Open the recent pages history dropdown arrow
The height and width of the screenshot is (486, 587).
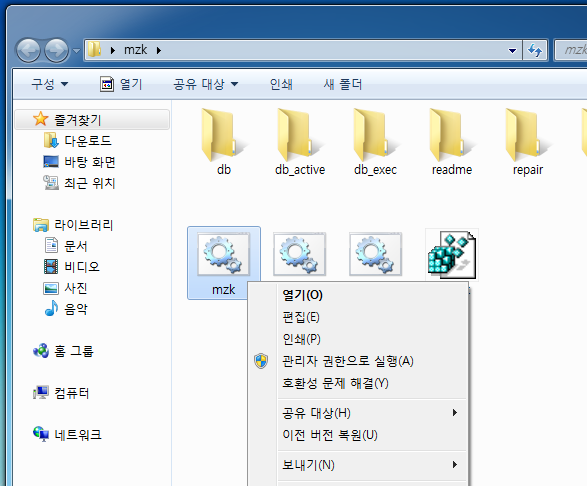tap(76, 50)
